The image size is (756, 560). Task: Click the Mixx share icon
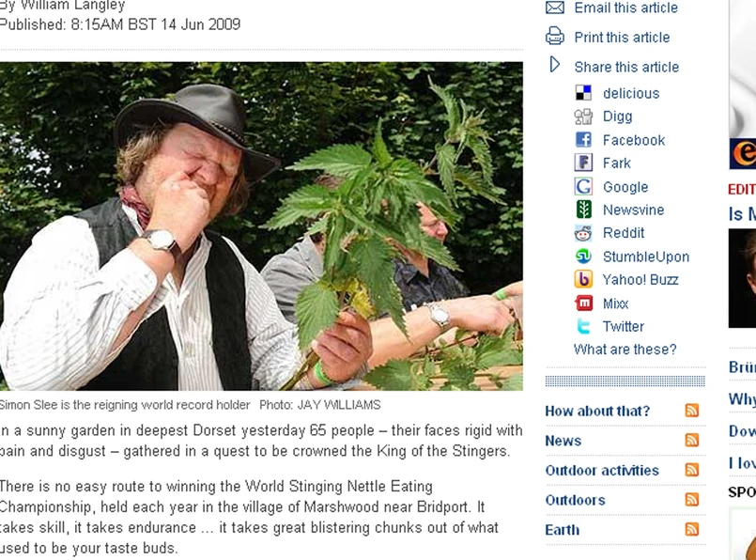[x=583, y=303]
